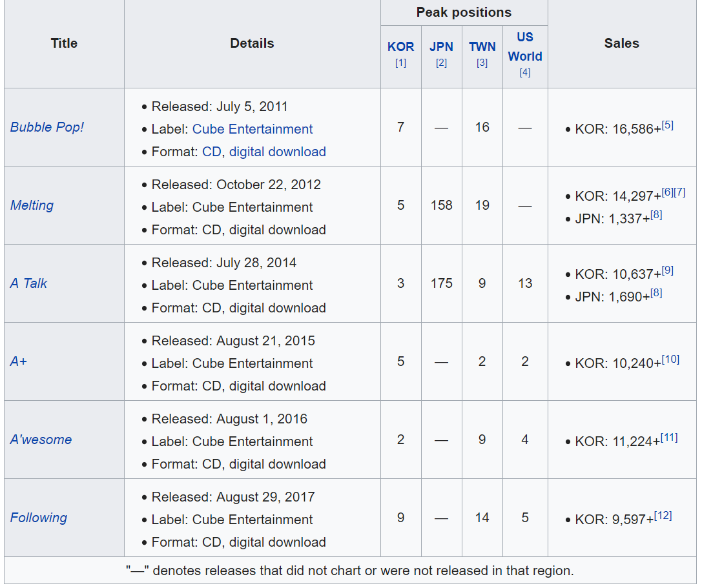Image resolution: width=702 pixels, height=588 pixels.
Task: Select the text 'Released: July 28, 2014'
Action: click(x=224, y=263)
